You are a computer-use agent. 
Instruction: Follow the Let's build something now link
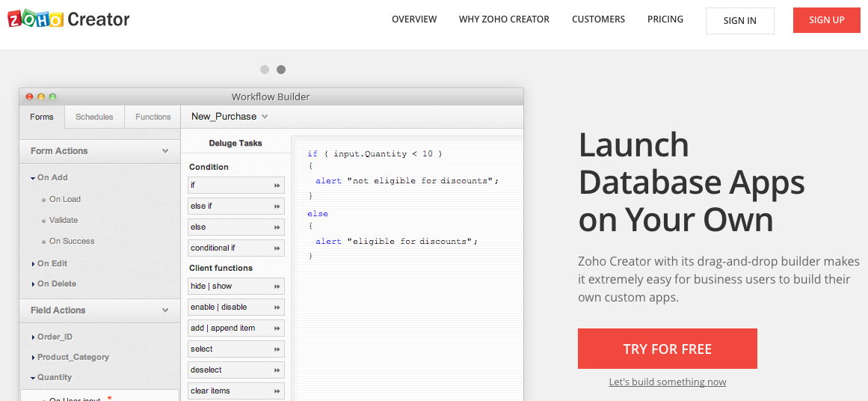667,382
